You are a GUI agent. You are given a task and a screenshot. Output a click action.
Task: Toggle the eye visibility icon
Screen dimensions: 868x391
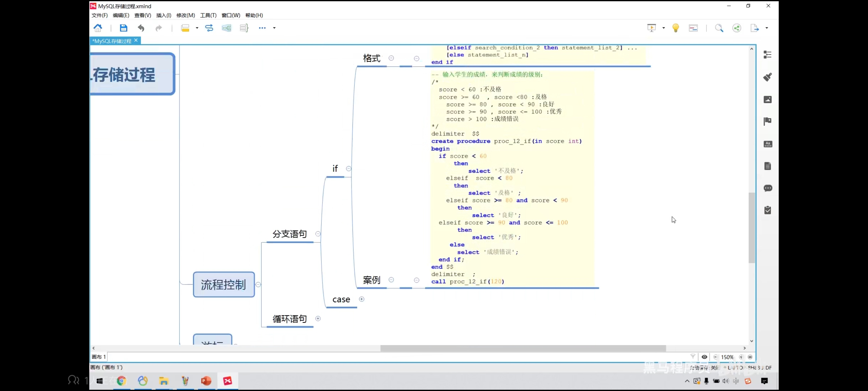tap(704, 357)
